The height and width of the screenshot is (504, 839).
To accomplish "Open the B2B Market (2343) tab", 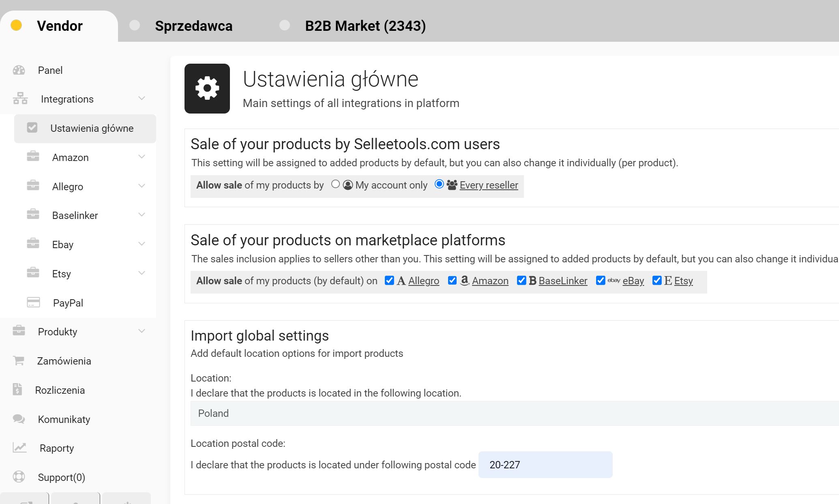I will (365, 26).
